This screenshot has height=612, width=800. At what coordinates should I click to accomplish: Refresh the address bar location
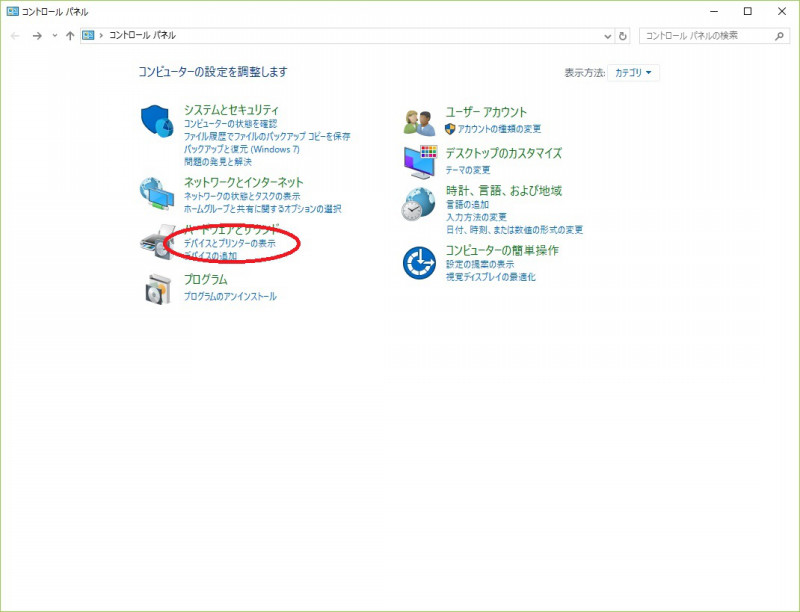[x=622, y=36]
